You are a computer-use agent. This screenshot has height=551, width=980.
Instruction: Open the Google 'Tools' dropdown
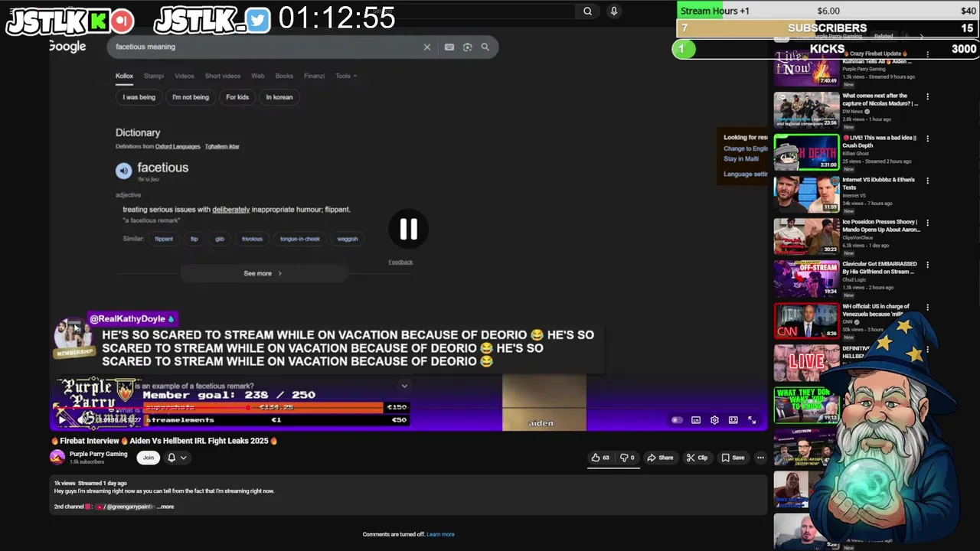346,76
